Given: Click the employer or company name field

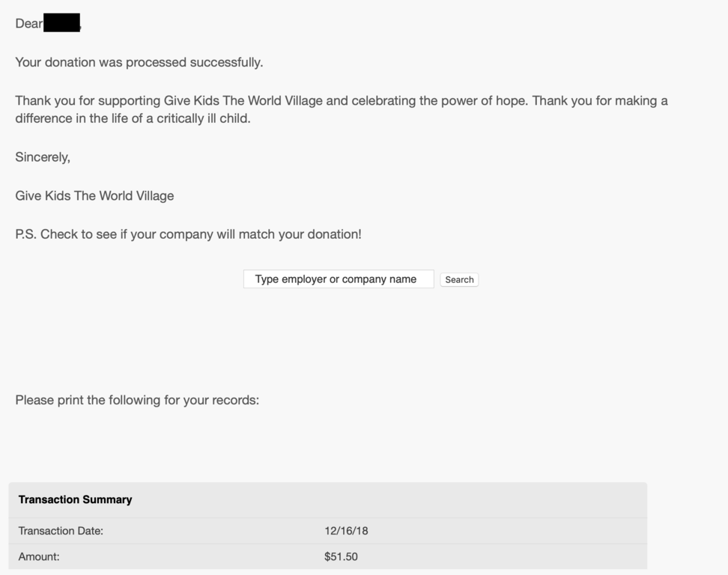Looking at the screenshot, I should [x=338, y=279].
